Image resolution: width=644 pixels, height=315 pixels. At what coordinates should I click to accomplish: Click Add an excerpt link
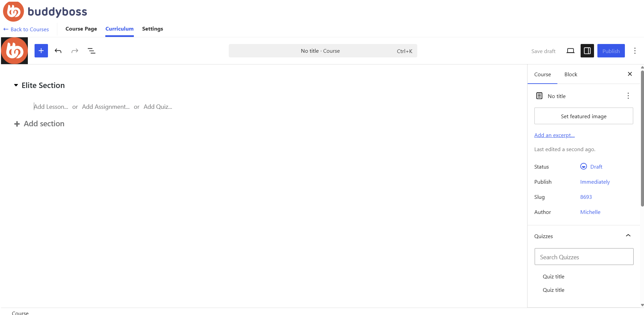tap(554, 135)
